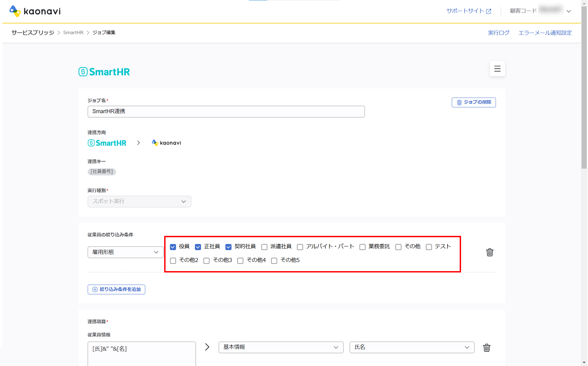
Task: Click the [氏]&" "&[名] employee info field
Action: (141, 354)
